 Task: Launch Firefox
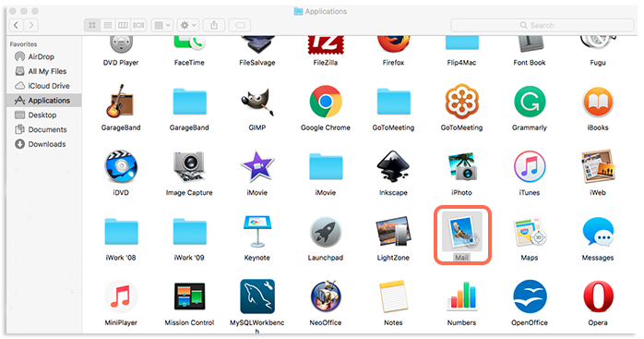click(393, 44)
